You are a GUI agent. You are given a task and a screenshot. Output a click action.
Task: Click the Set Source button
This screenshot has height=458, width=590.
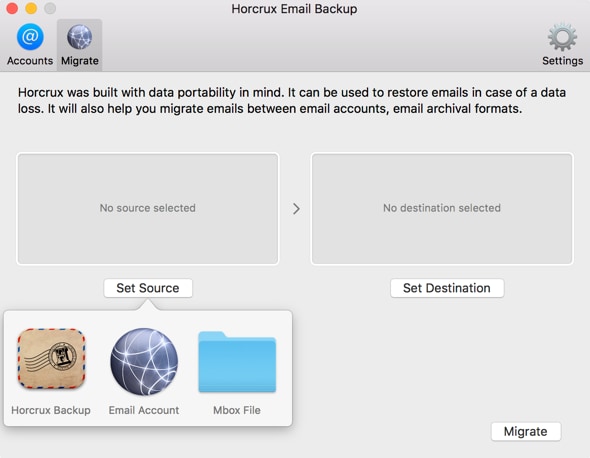pyautogui.click(x=148, y=288)
